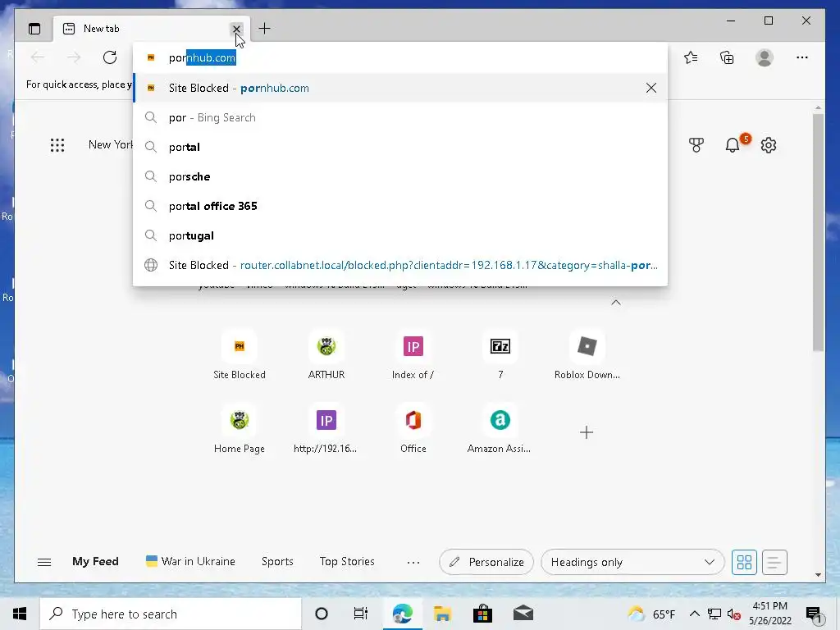This screenshot has width=840, height=630.
Task: Click the taskbar search box
Action: coord(171,614)
